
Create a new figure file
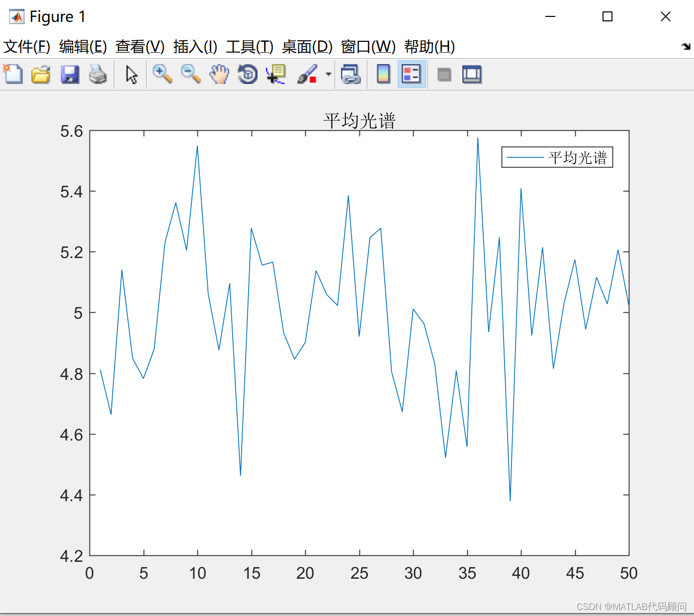tap(13, 74)
